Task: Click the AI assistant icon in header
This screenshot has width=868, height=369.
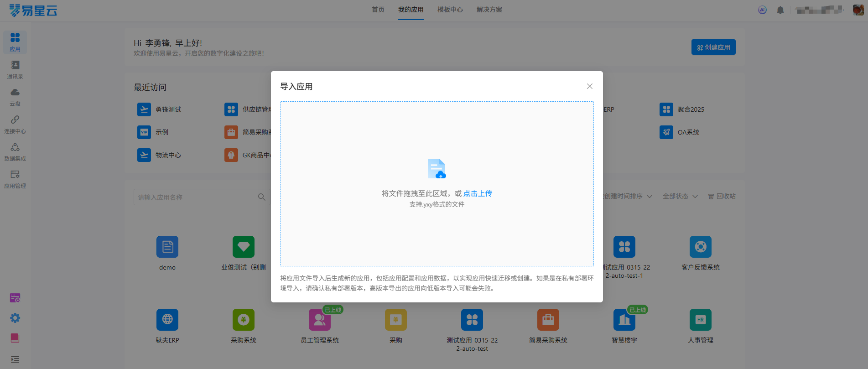Action: click(762, 10)
